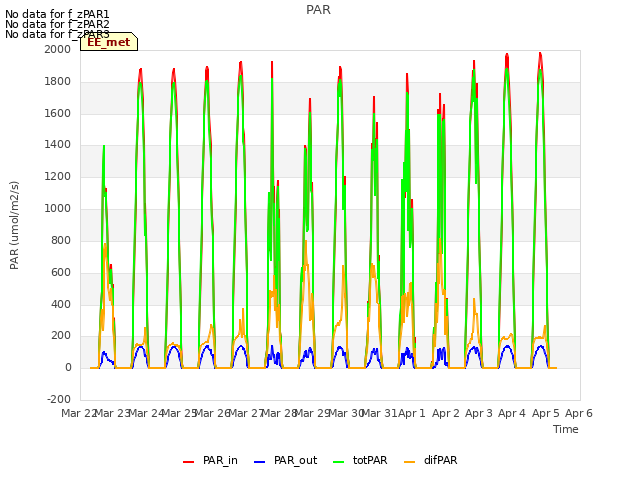
Task: Click the Mar 22 x-axis date label
Action: tap(78, 413)
